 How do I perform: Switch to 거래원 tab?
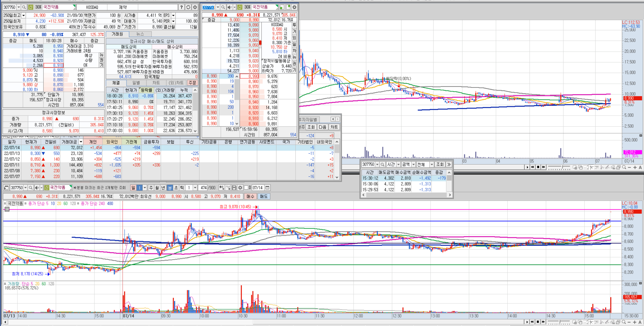point(117,34)
